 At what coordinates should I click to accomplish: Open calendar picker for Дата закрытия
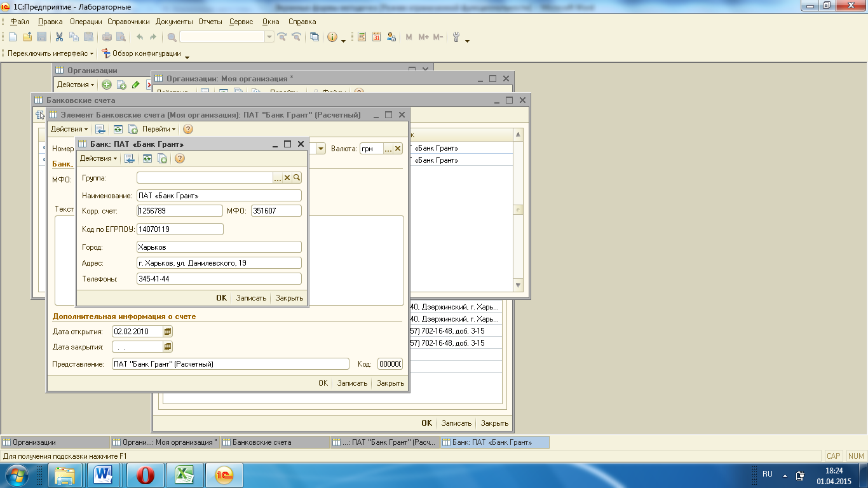click(168, 347)
